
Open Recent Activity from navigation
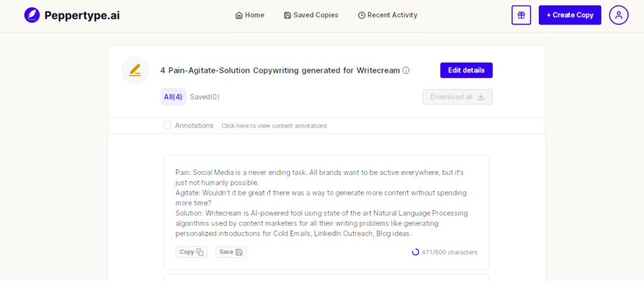tap(387, 15)
